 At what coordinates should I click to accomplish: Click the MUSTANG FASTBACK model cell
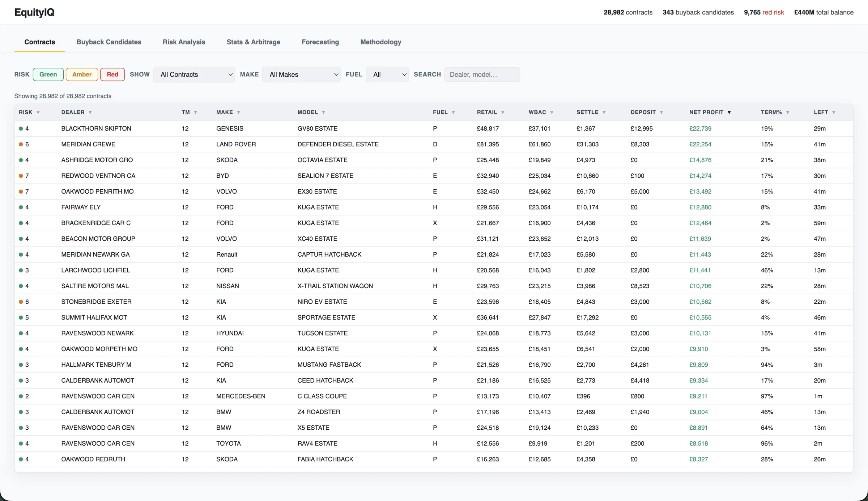[329, 365]
